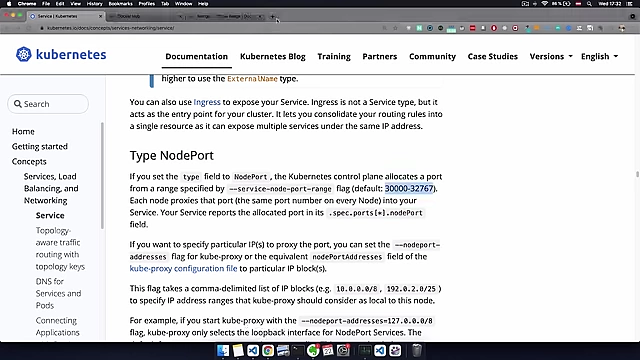The height and width of the screenshot is (360, 640).
Task: Open the Versions dropdown
Action: click(x=551, y=56)
